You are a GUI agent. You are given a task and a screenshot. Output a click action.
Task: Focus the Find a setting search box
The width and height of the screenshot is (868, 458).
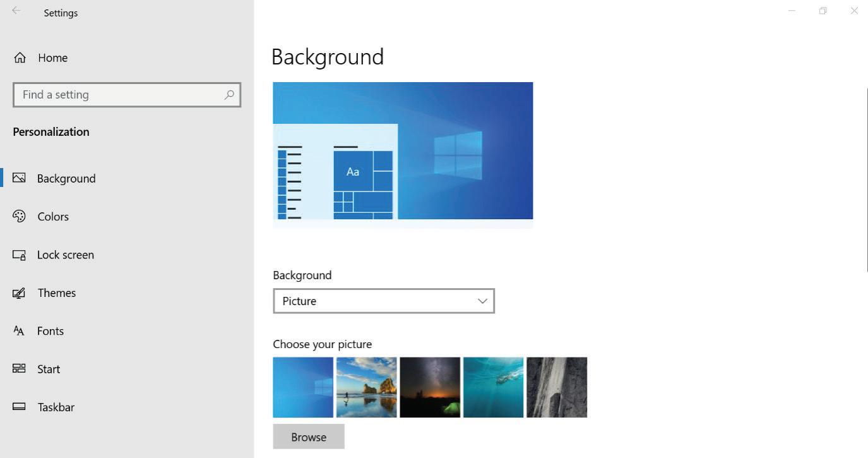127,95
